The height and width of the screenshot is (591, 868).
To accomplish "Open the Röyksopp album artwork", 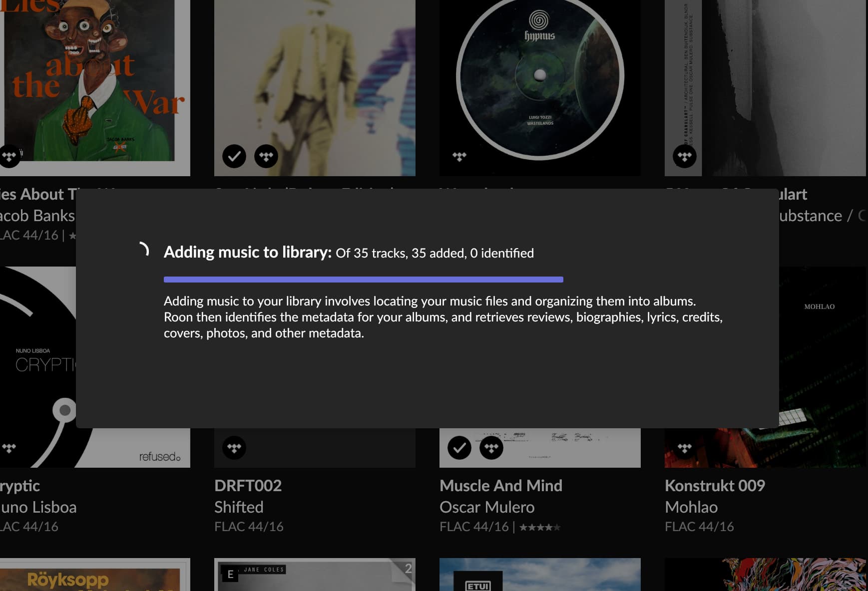I will click(x=95, y=575).
